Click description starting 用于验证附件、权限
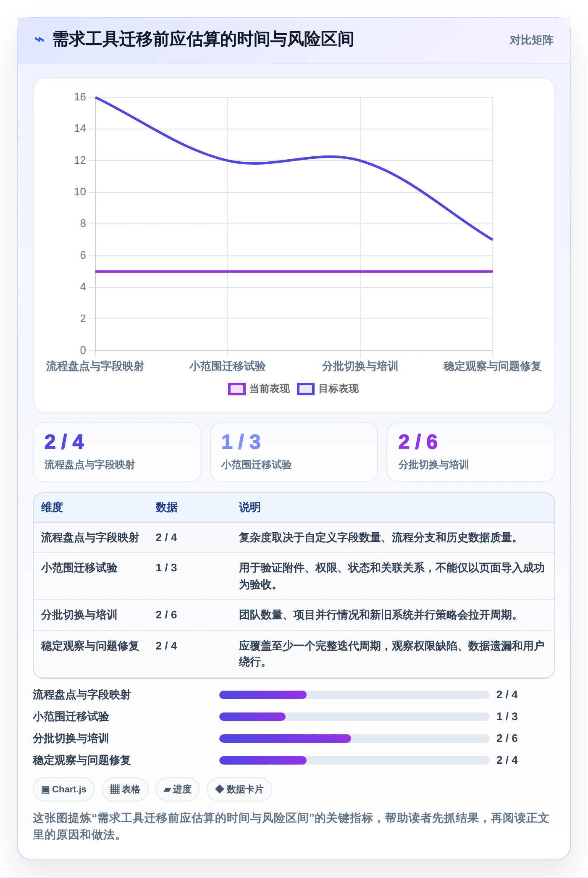The height and width of the screenshot is (878, 588). click(392, 576)
